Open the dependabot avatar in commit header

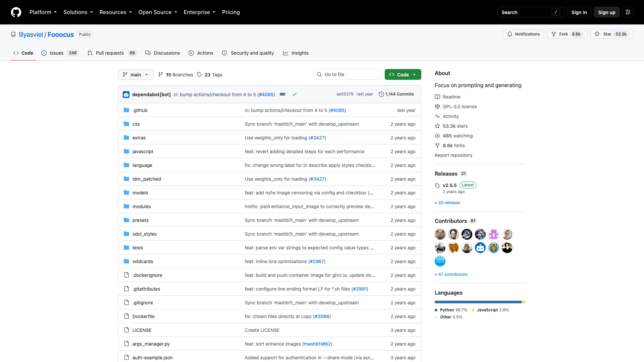(126, 95)
